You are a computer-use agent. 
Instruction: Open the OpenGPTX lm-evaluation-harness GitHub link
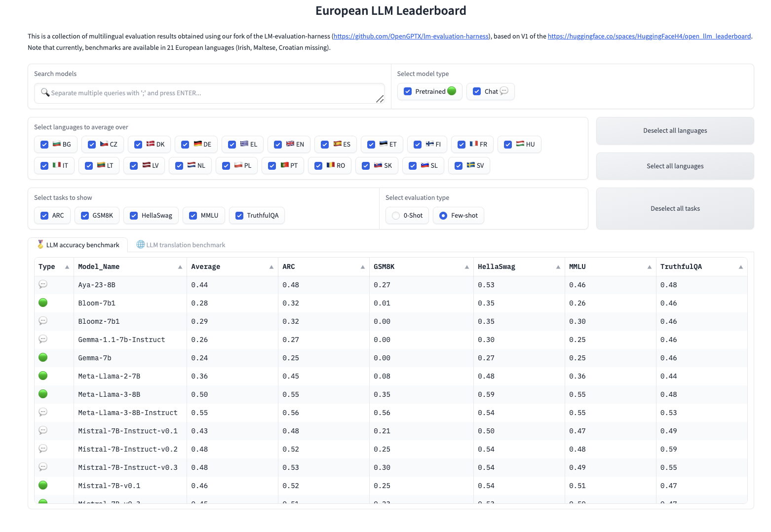click(x=411, y=36)
